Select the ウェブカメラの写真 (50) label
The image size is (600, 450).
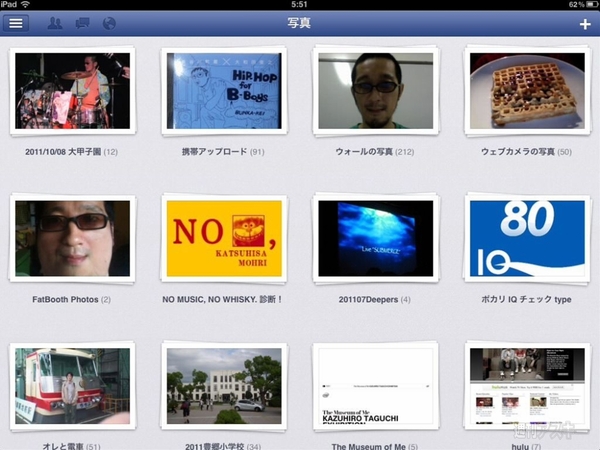527,152
